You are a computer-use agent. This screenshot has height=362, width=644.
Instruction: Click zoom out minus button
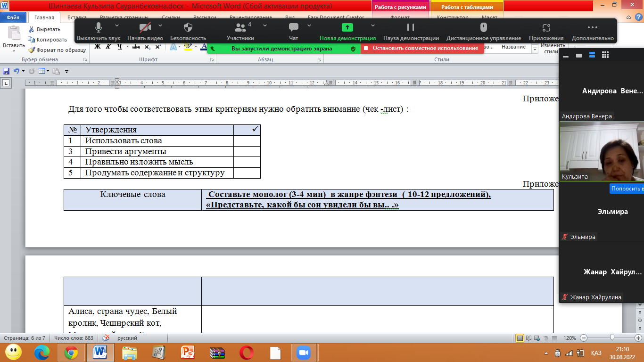(584, 338)
